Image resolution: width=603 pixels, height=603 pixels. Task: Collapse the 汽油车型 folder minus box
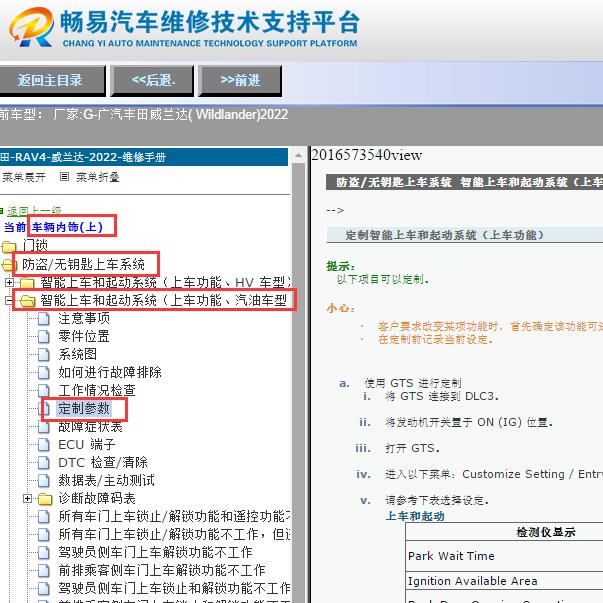[8, 301]
